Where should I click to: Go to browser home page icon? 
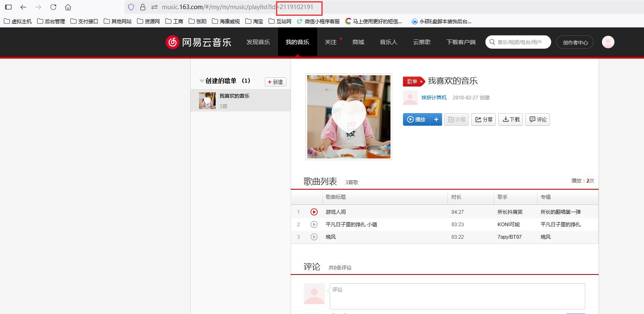pos(68,7)
